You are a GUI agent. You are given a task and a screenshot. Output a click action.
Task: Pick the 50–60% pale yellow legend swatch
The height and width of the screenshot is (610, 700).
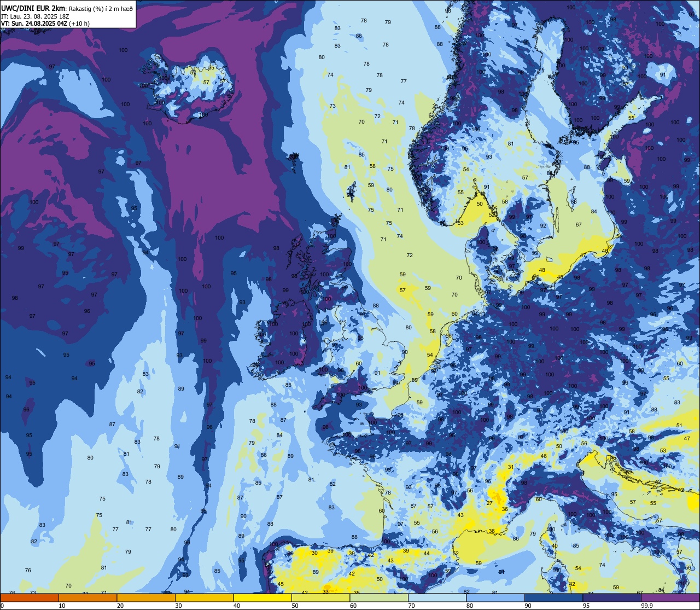(x=320, y=597)
